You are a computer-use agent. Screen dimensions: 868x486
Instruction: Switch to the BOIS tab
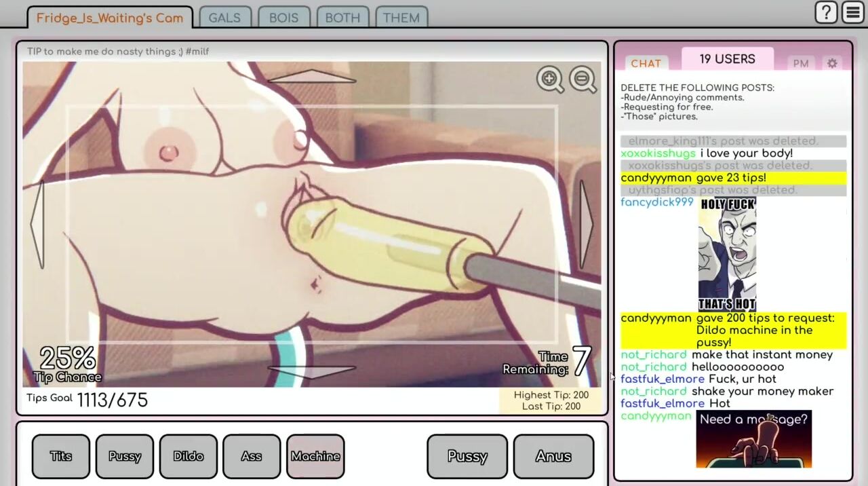283,18
